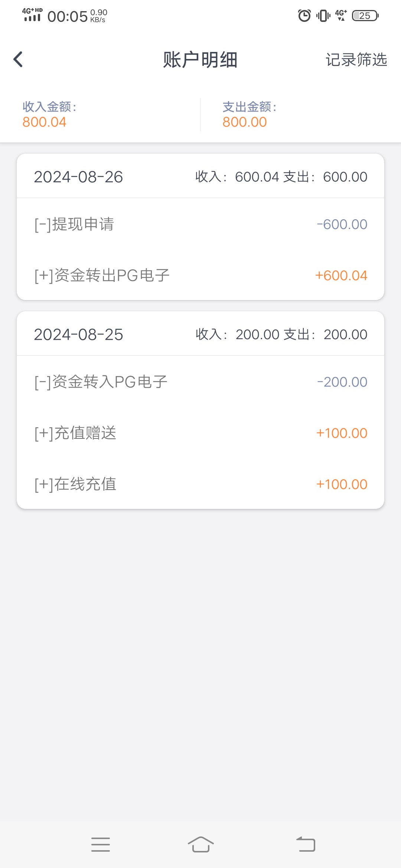Click the +600.04 amount value
This screenshot has width=401, height=868.
click(x=341, y=276)
